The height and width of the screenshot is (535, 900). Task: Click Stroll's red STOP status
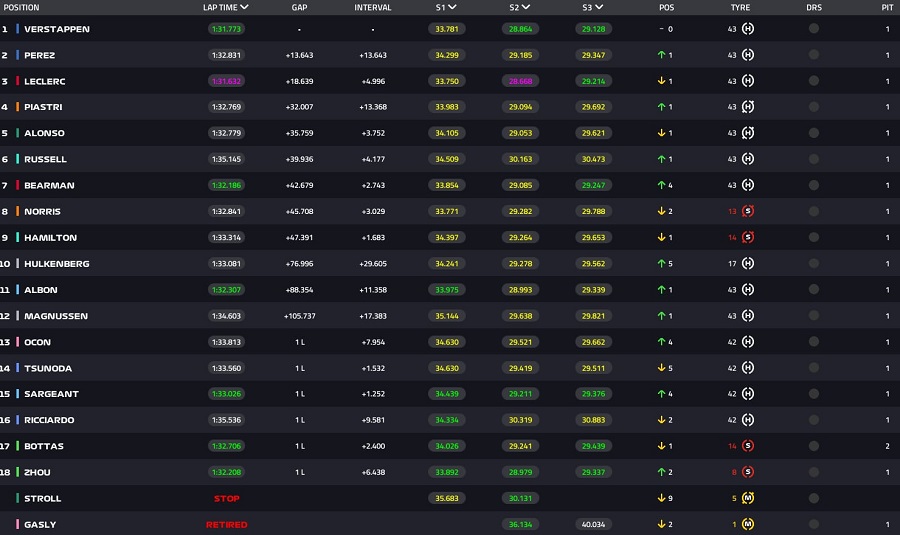tap(226, 498)
